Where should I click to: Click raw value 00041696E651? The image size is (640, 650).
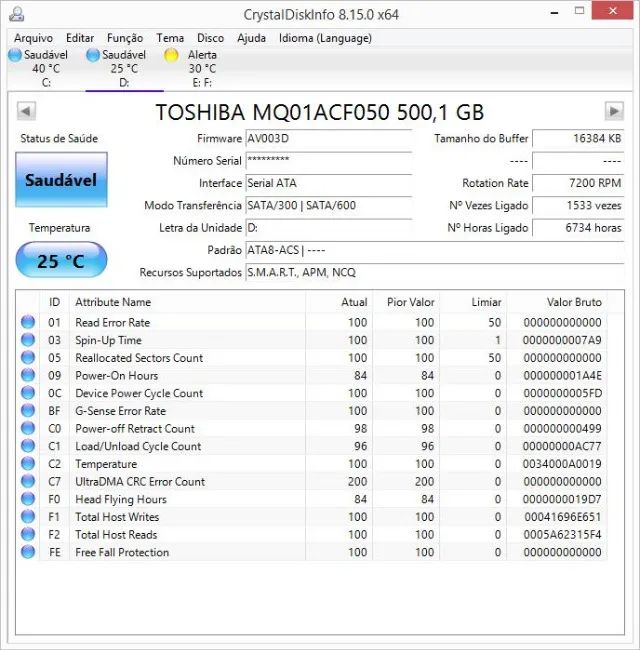(x=562, y=517)
